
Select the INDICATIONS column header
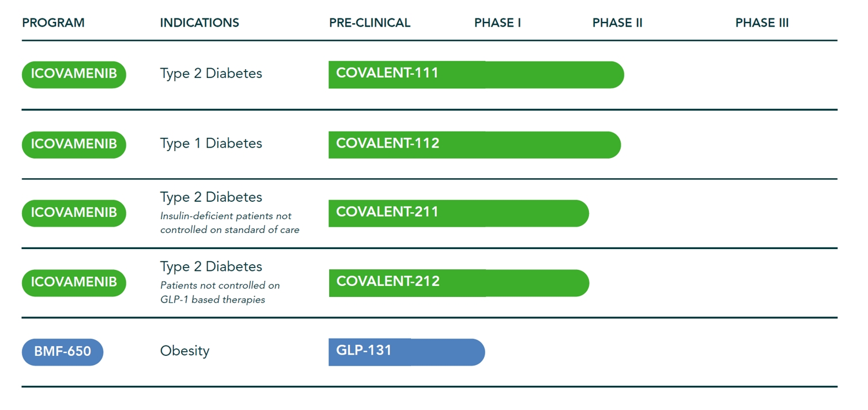pos(199,23)
